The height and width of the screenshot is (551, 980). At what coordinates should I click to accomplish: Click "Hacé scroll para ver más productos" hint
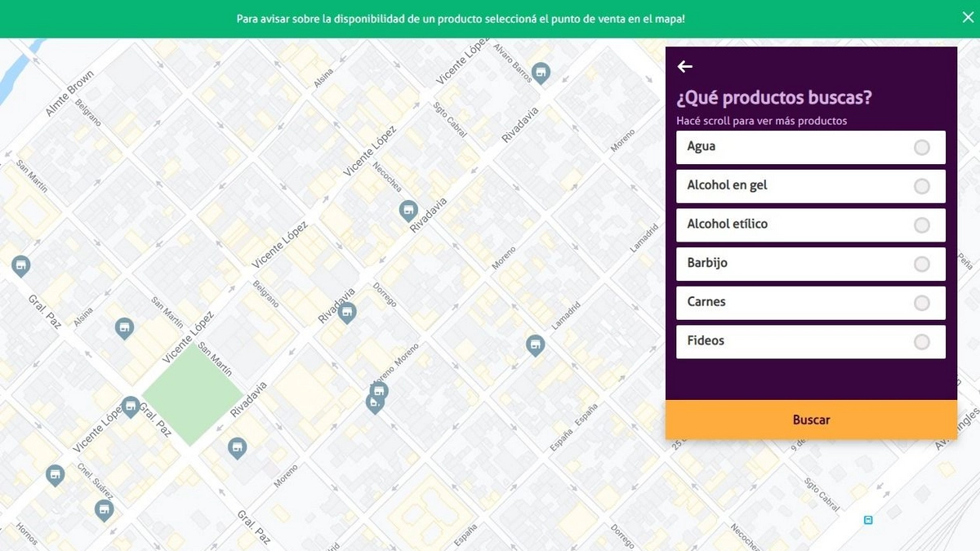pos(761,121)
